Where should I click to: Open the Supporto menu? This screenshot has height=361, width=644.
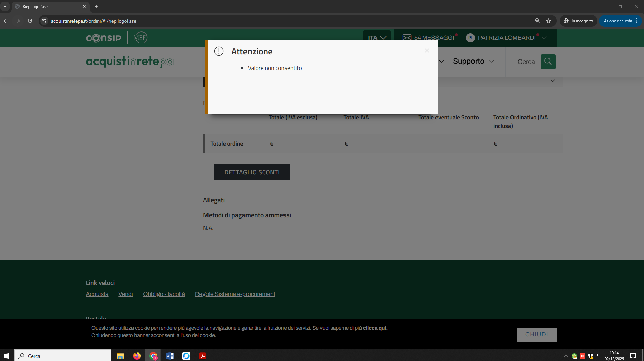coord(473,61)
